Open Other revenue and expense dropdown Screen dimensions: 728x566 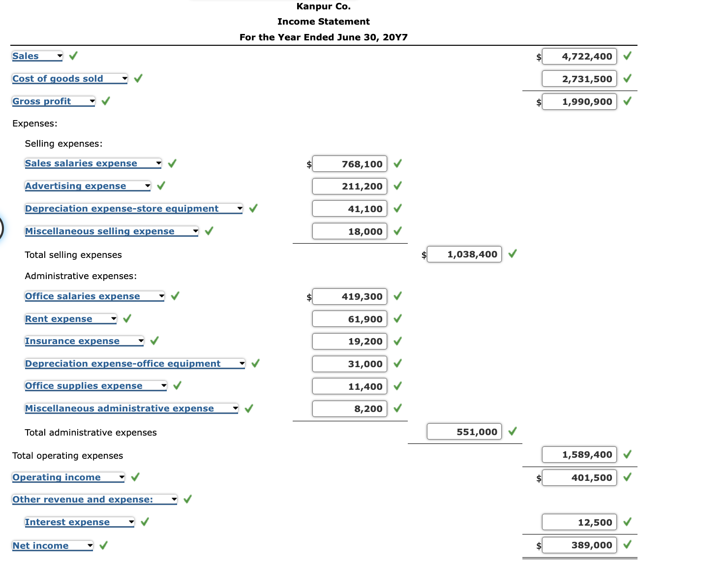[x=94, y=500]
